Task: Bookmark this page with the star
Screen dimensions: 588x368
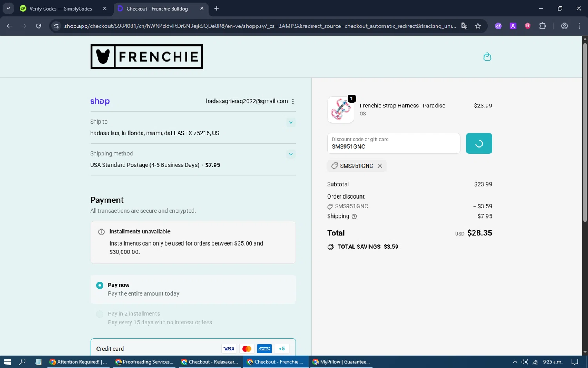Action: pos(478,26)
